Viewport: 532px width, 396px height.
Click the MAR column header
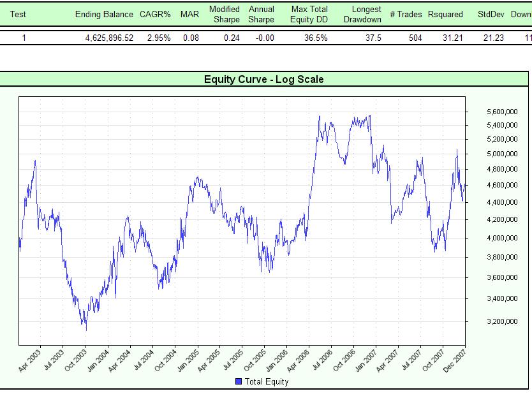tap(189, 14)
